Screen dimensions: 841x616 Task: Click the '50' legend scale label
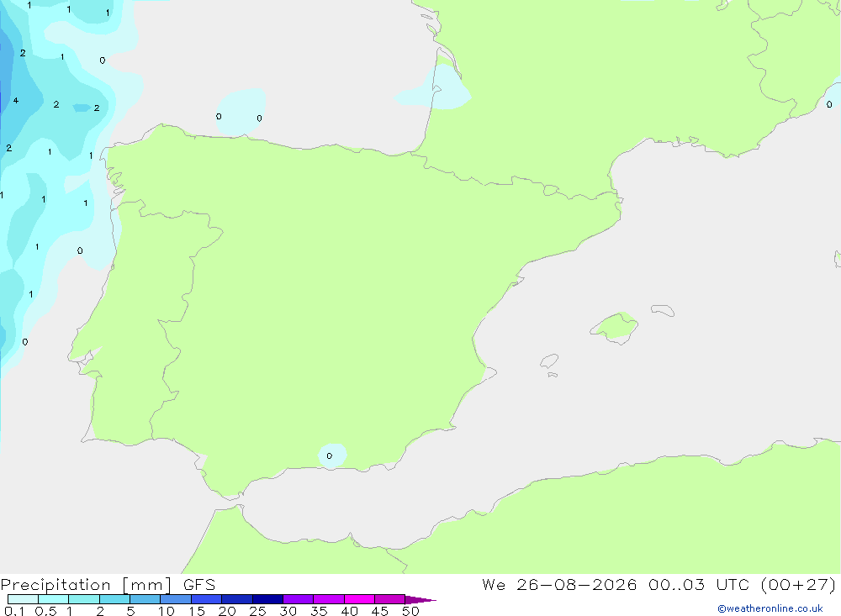[410, 611]
